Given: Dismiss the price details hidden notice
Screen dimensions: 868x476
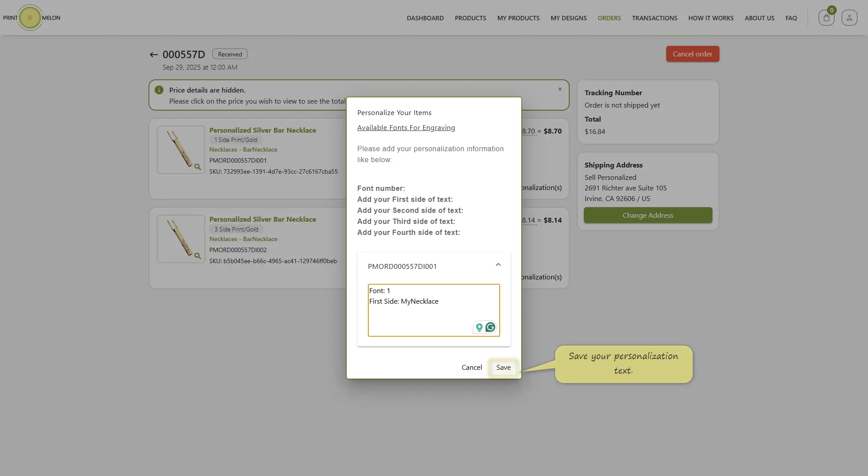Looking at the screenshot, I should click(560, 89).
